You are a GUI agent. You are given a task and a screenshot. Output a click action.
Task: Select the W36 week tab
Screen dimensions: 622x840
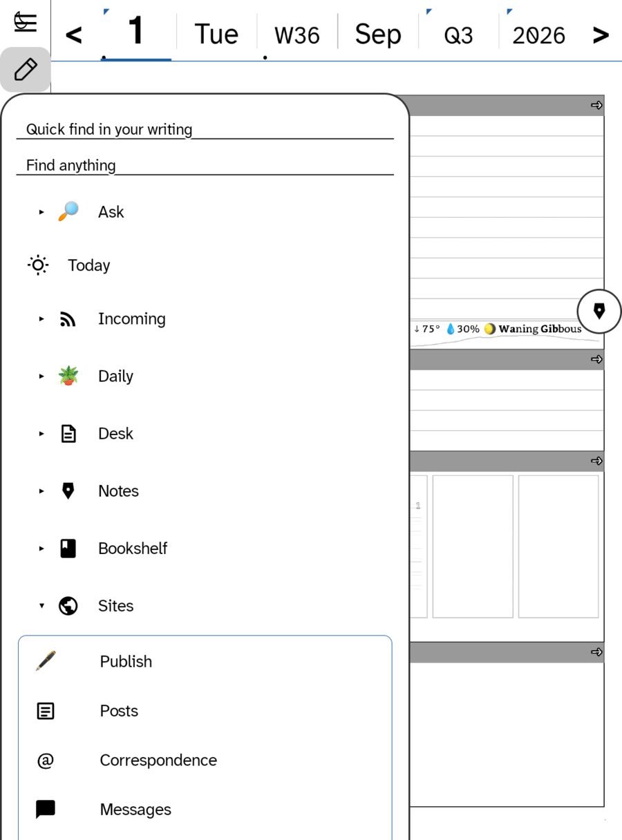(x=297, y=35)
